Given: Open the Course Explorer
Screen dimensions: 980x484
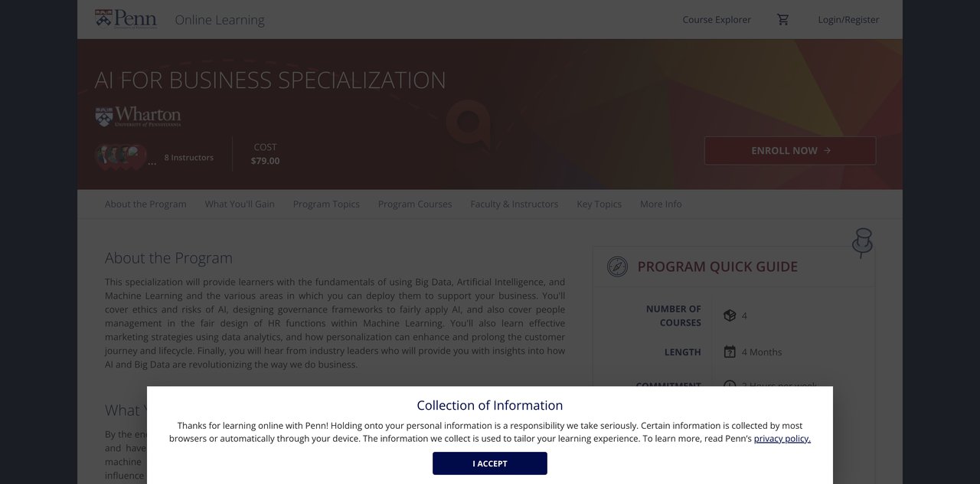Looking at the screenshot, I should (717, 18).
